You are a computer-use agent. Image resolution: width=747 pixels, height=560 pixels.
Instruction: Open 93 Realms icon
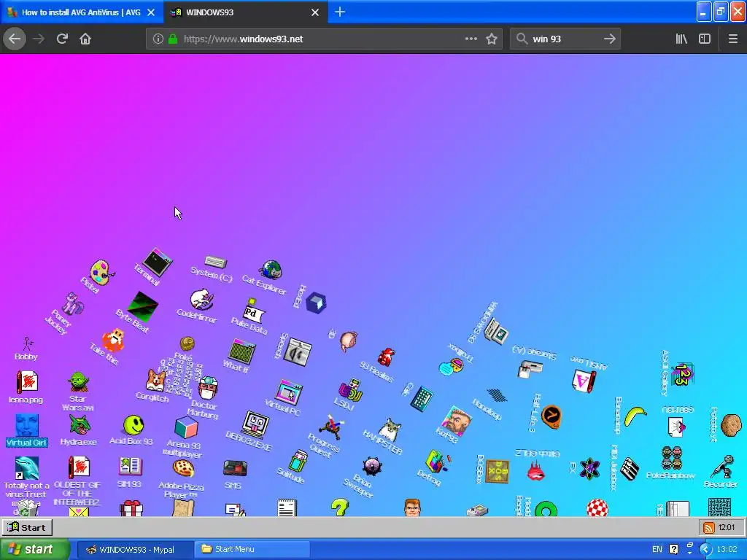tap(387, 357)
